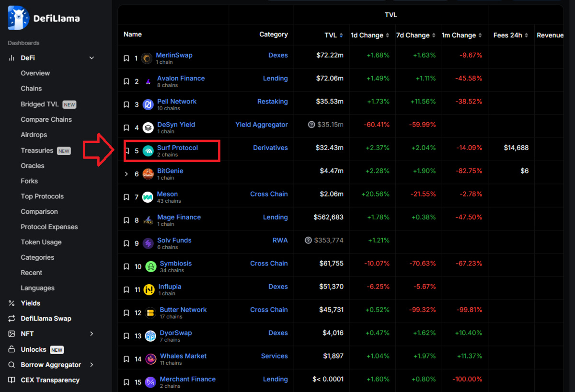This screenshot has height=392, width=575.
Task: Click the Surf Protocol logo icon
Action: coord(148,151)
